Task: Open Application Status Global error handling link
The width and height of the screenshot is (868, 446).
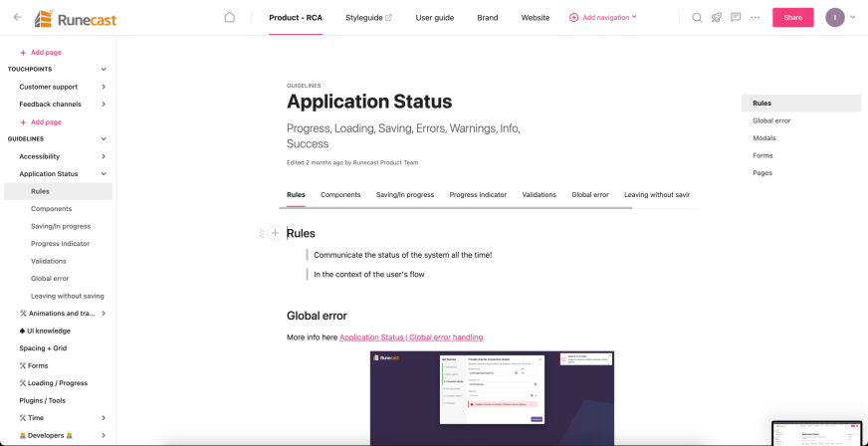Action: click(410, 337)
